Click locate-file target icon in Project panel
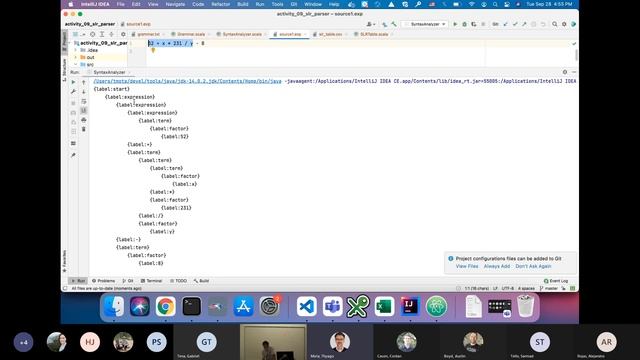 coord(93,34)
